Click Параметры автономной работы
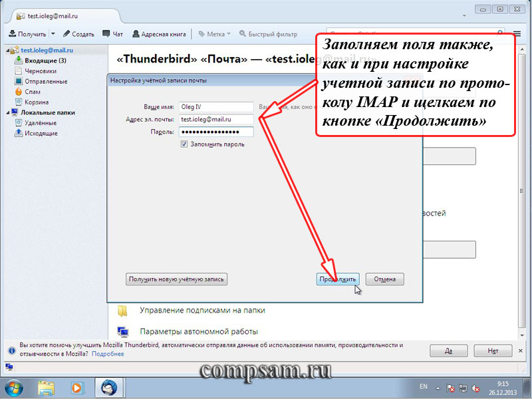The image size is (532, 399). 199,331
